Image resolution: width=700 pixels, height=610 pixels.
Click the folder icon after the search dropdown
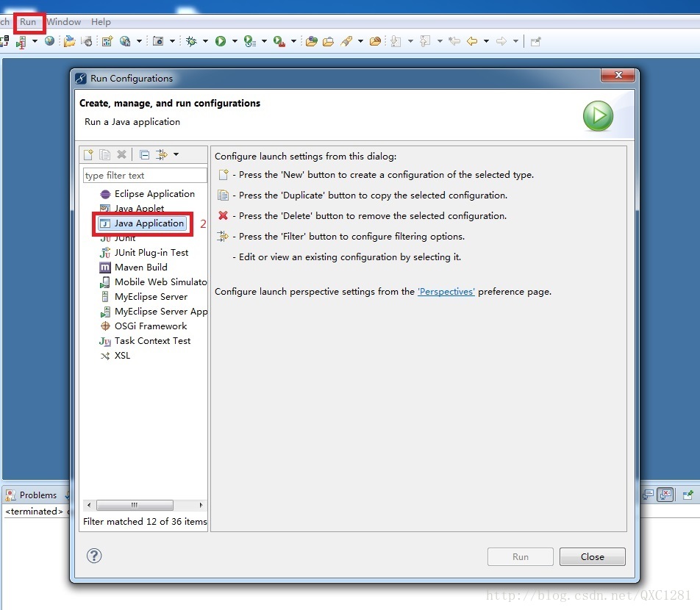(376, 41)
